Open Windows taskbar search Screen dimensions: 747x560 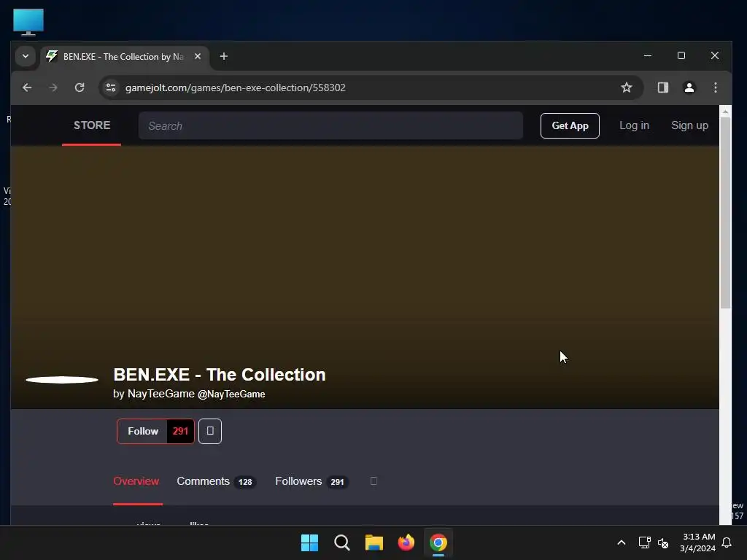[342, 542]
